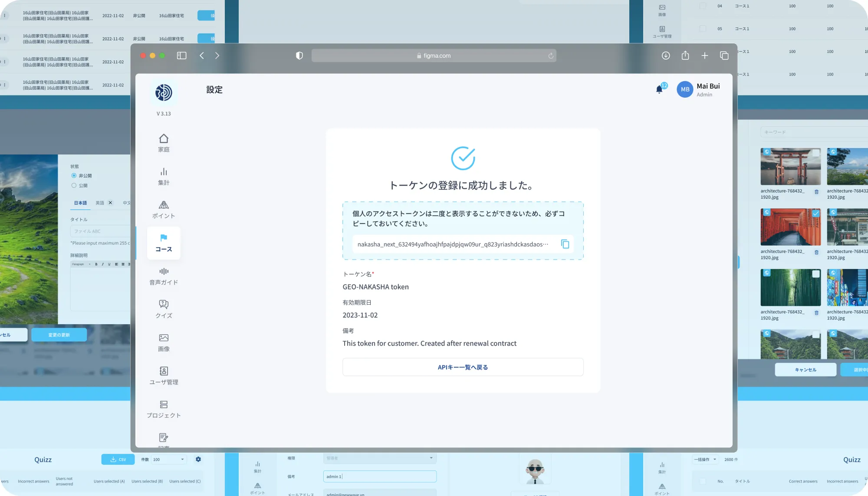Open the 一括操作 bulk action dropdown
Viewport: 868px width, 496px height.
point(705,460)
